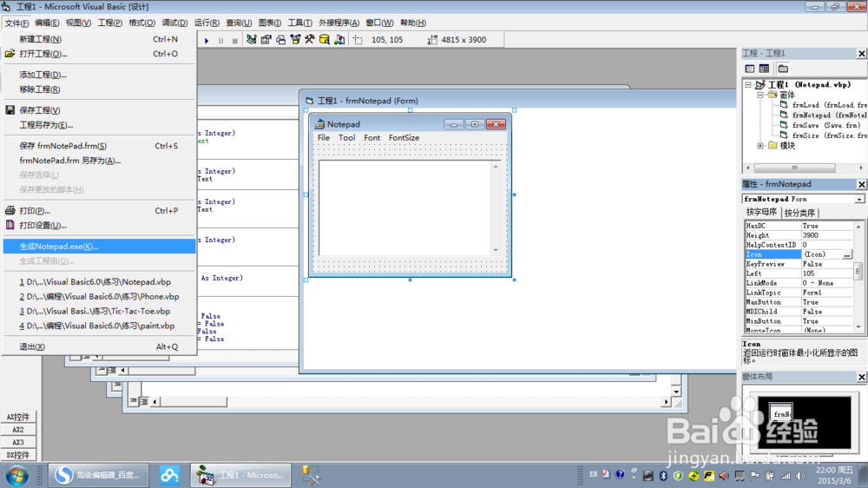This screenshot has width=868, height=488.
Task: Click the End (stop) toolbar button
Action: coord(234,41)
